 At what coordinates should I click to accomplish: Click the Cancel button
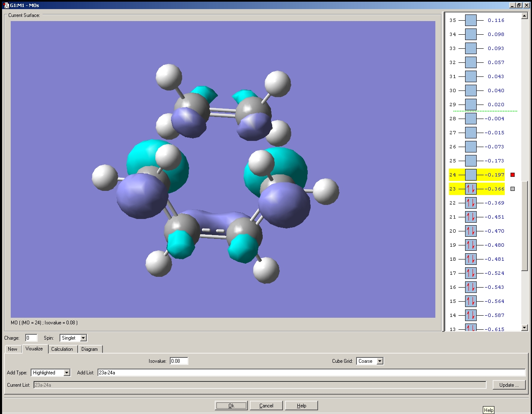pyautogui.click(x=266, y=405)
